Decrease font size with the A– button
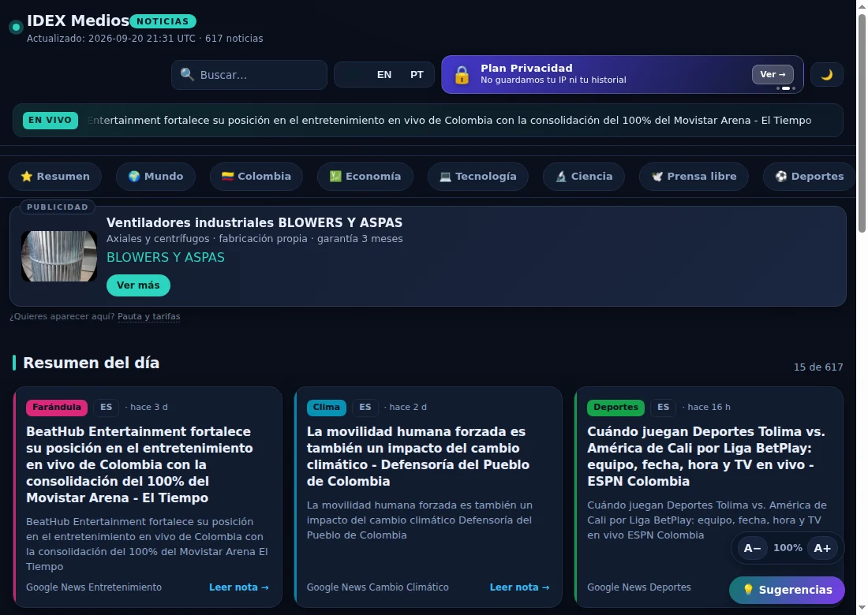Image resolution: width=868 pixels, height=615 pixels. 752,548
